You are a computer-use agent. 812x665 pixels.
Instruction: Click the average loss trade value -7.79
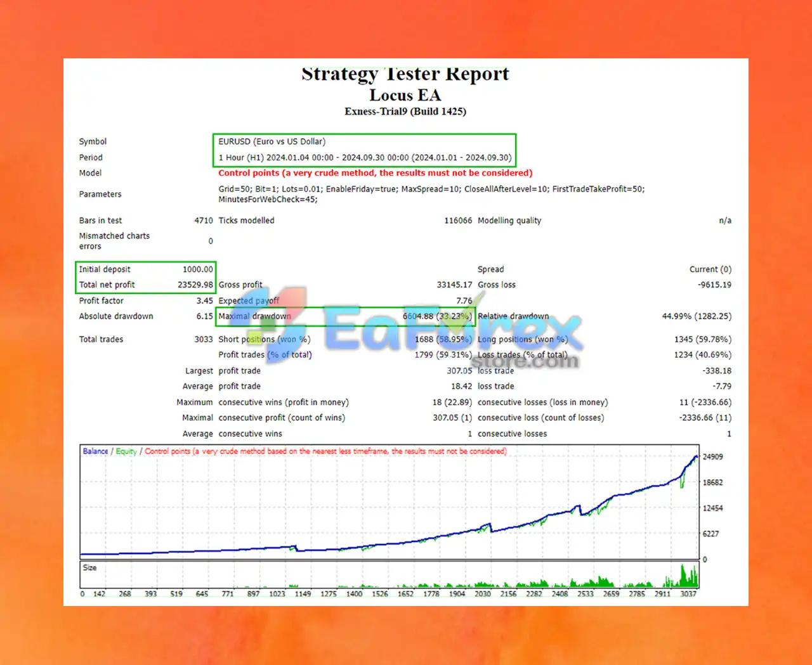pos(722,386)
